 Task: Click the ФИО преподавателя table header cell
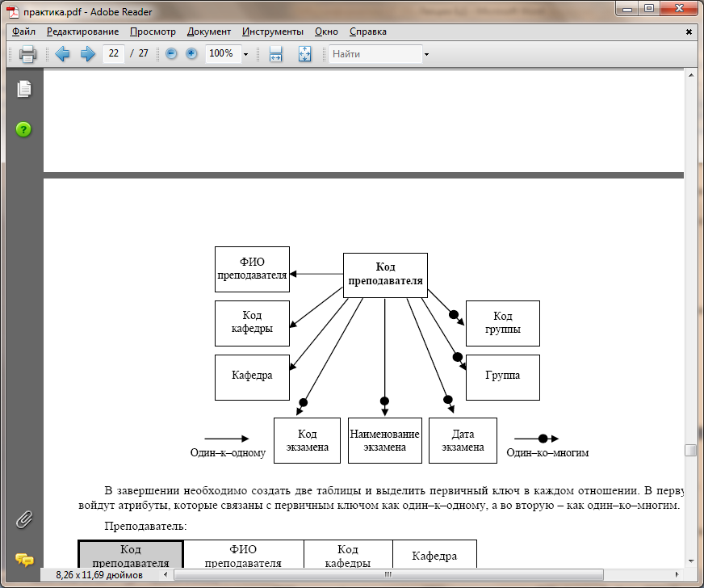243,554
